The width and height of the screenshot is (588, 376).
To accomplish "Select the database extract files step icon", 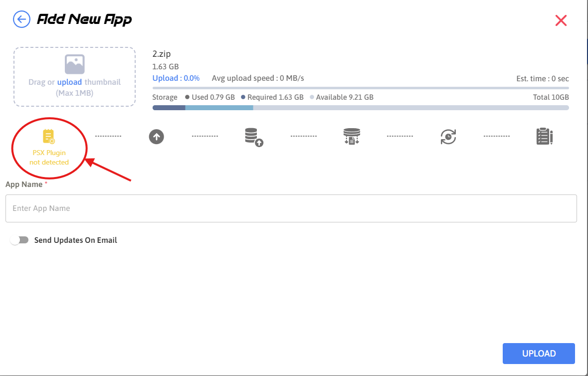I will [352, 136].
